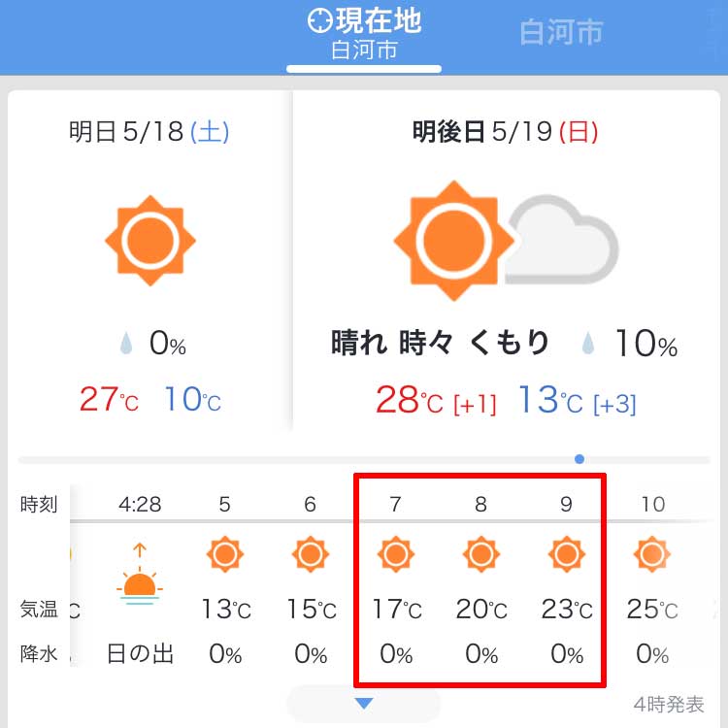728x728 pixels.
Task: Click the blue dot on the timeline slider
Action: (579, 459)
